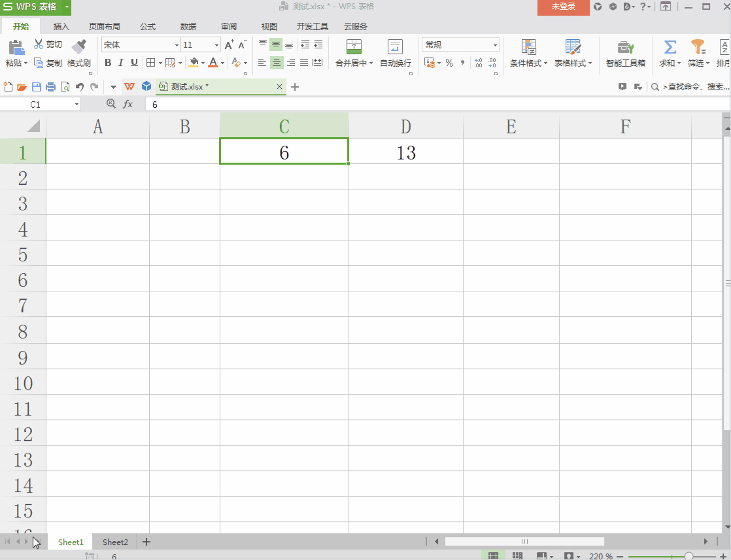Screen dimensions: 731x560
Task: Open print preview from quick toolbar
Action: point(65,87)
